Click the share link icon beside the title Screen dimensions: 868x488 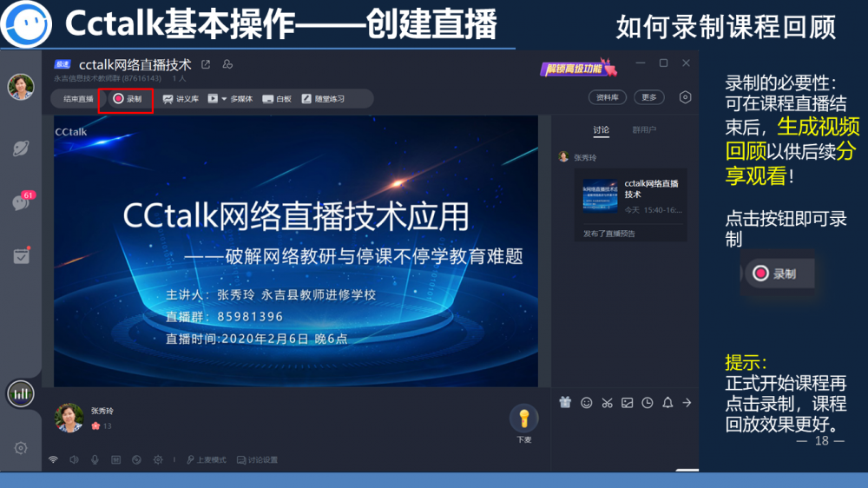point(206,64)
